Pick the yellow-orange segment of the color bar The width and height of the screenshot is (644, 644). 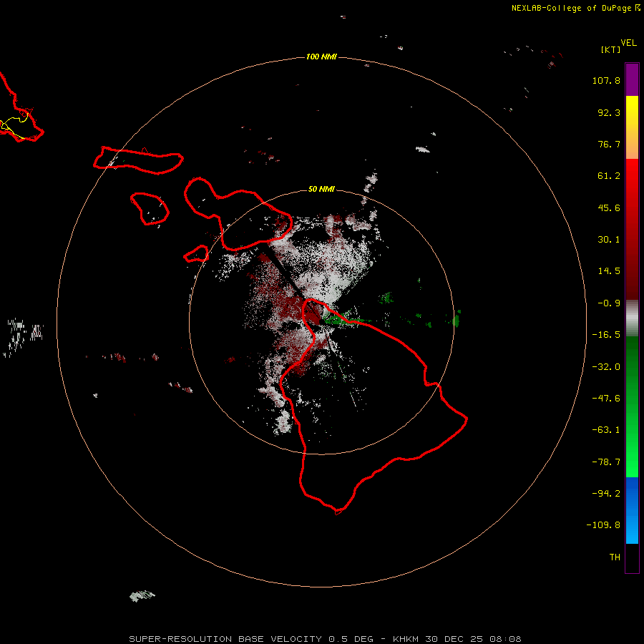tap(632, 127)
